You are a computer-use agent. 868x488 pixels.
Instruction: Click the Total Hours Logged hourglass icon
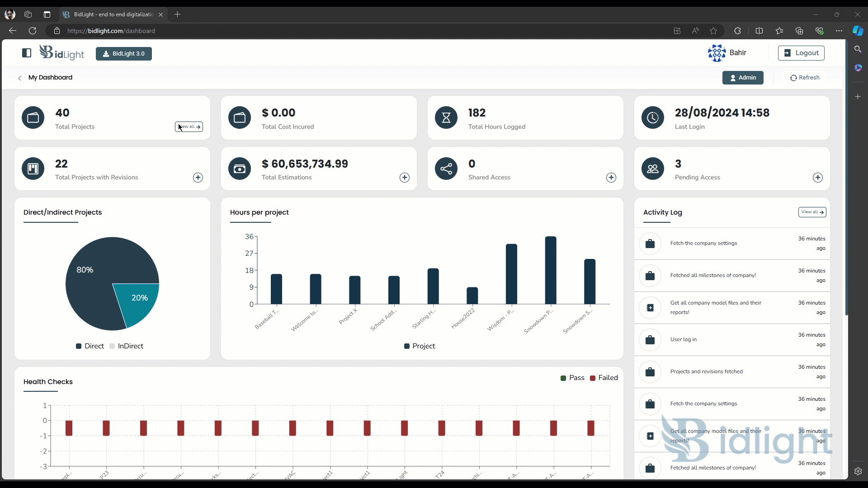click(x=447, y=117)
